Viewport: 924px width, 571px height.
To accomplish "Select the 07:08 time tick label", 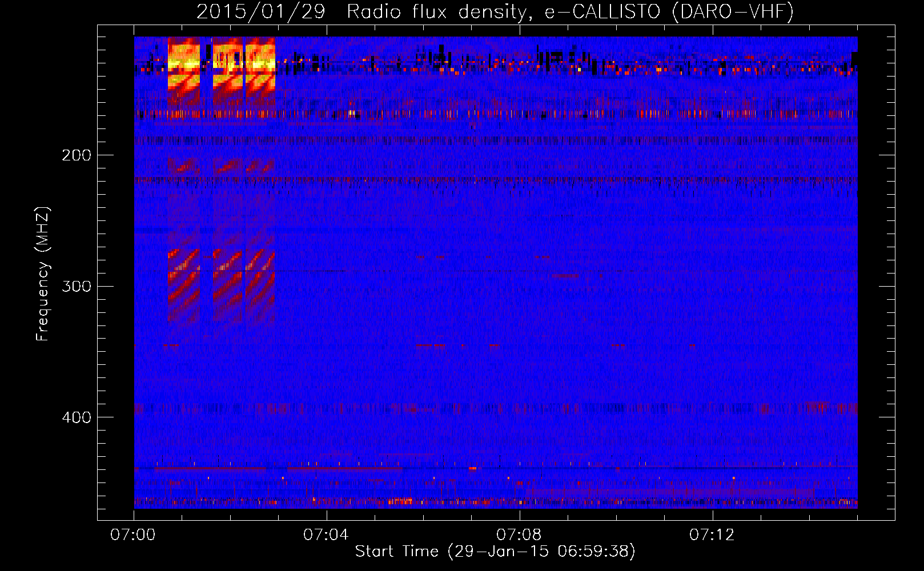I will pyautogui.click(x=519, y=535).
